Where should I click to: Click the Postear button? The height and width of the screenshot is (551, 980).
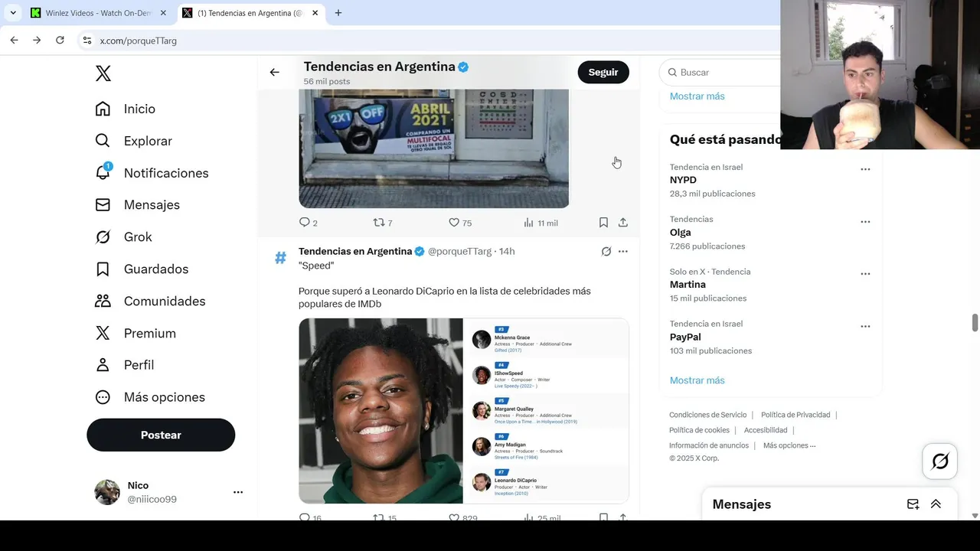click(x=161, y=435)
